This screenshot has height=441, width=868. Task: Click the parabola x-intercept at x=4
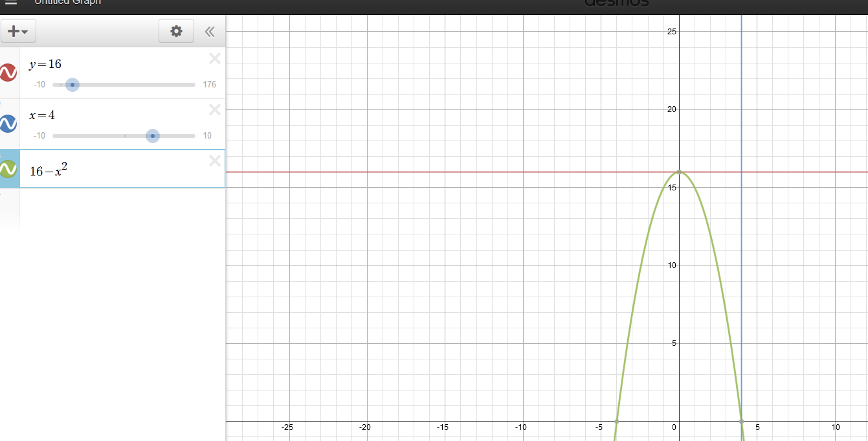click(741, 421)
